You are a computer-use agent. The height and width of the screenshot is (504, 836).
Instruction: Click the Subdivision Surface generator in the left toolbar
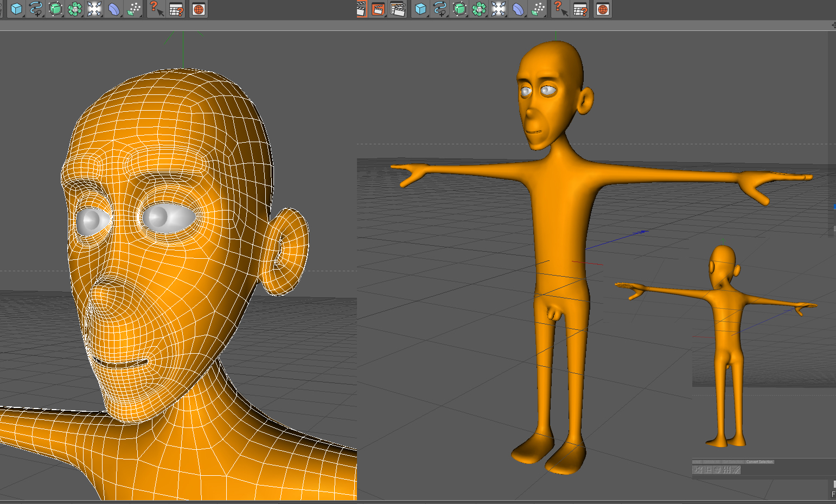pos(55,9)
